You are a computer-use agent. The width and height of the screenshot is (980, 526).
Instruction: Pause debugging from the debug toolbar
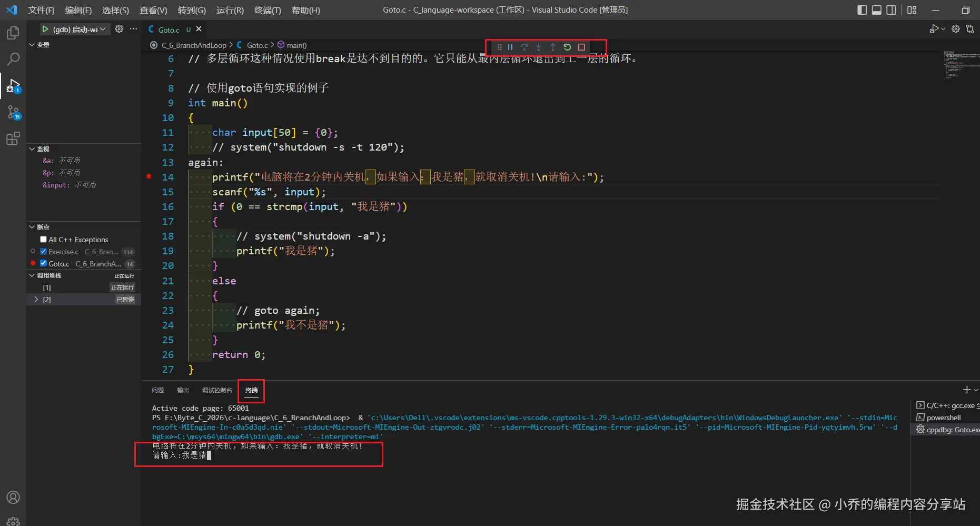coord(510,47)
